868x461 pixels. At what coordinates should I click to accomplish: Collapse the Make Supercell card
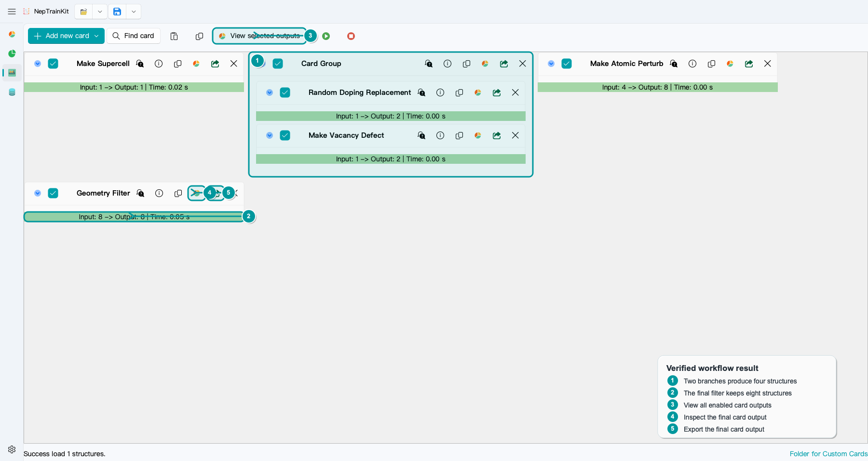(38, 64)
